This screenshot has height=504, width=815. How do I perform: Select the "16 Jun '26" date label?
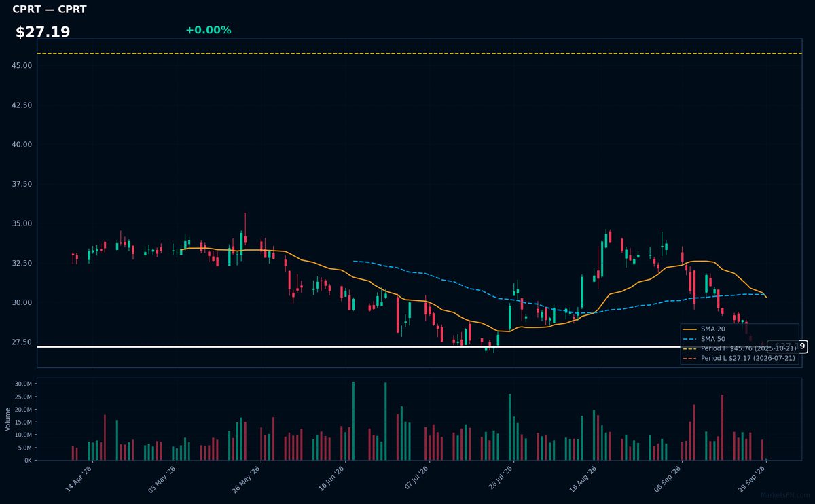point(332,479)
